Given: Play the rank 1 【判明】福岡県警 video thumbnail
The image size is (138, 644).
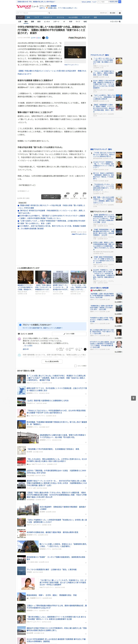Looking at the screenshot, I should pyautogui.click(x=119, y=217).
